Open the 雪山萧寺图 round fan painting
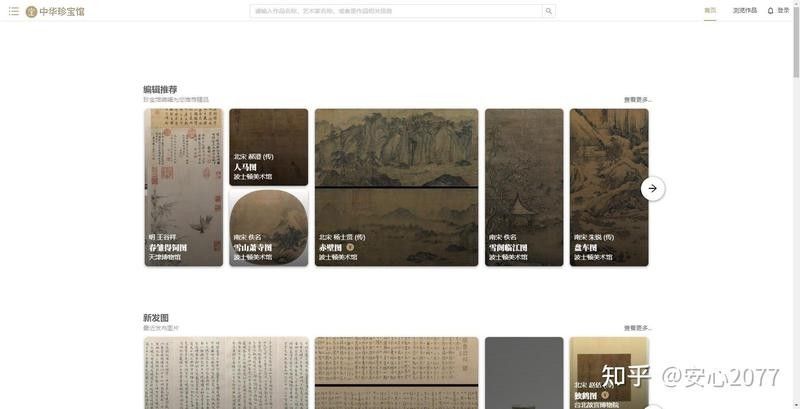800x409 pixels. coord(268,227)
